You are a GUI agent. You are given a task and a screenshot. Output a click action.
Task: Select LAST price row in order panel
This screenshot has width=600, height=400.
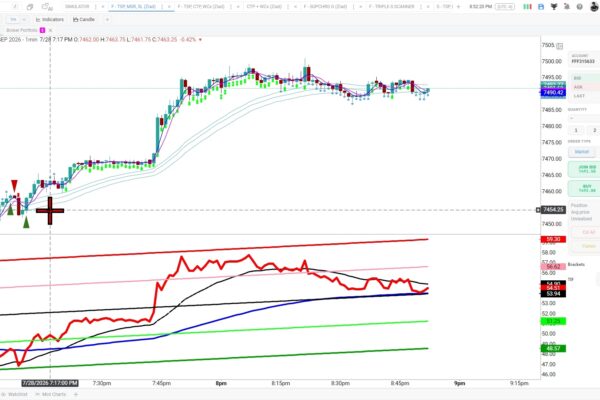[584, 96]
